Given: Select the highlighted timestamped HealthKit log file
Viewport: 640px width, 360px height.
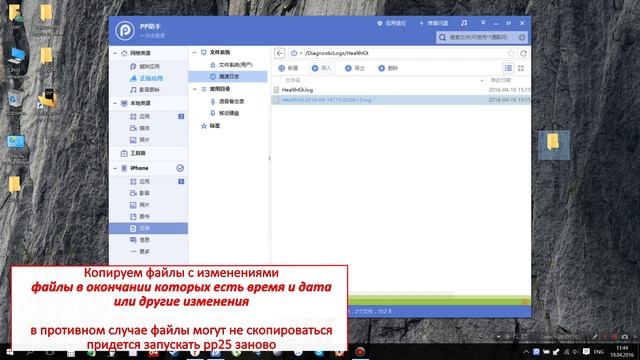Looking at the screenshot, I should [x=401, y=100].
